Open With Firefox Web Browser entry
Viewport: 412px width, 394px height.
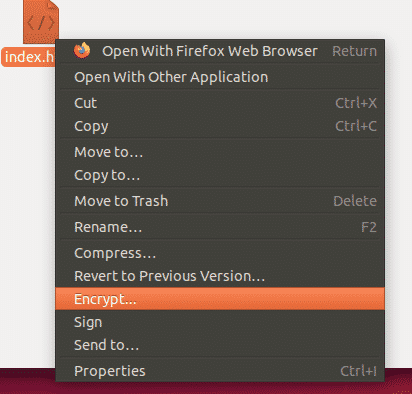tap(220, 51)
